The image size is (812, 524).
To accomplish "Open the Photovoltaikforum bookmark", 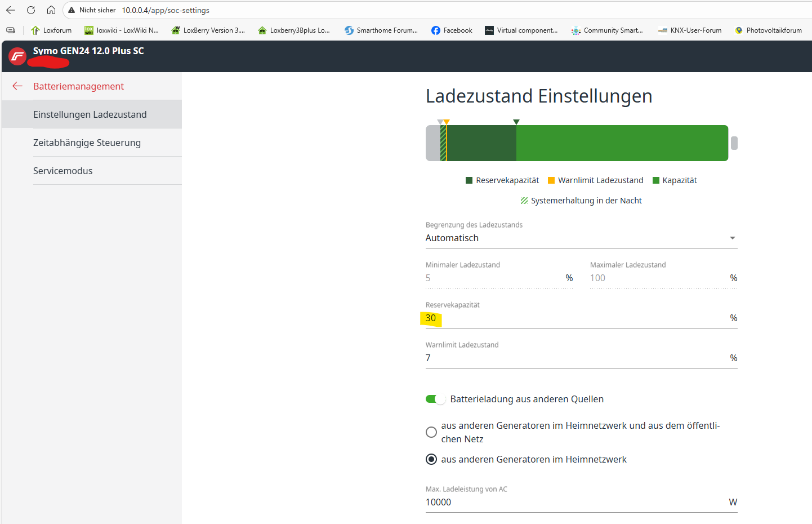I will pos(768,30).
